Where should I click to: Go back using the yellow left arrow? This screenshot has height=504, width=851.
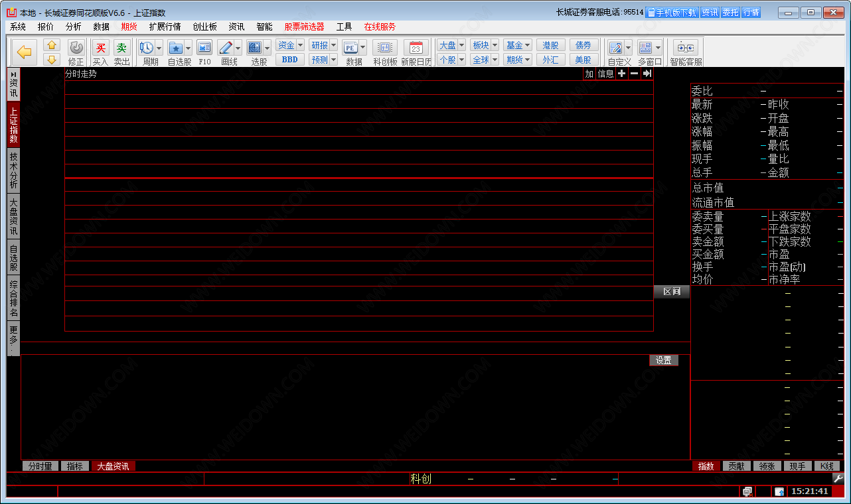25,52
